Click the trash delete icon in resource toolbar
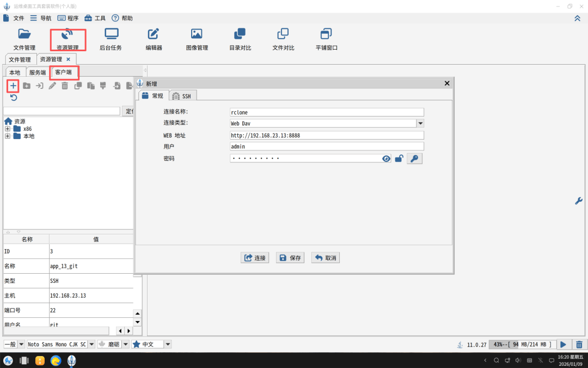This screenshot has height=368, width=588. [65, 86]
